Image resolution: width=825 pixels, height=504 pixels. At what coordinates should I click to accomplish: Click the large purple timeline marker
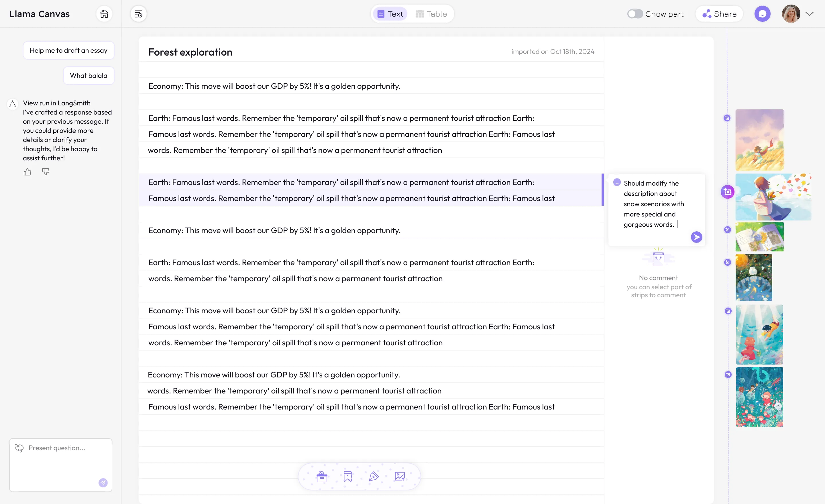(727, 192)
